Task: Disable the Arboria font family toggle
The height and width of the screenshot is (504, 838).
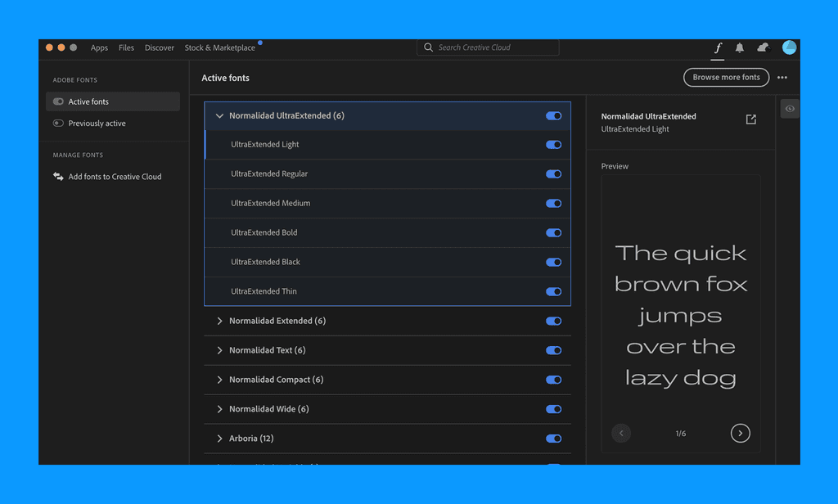Action: pos(553,439)
